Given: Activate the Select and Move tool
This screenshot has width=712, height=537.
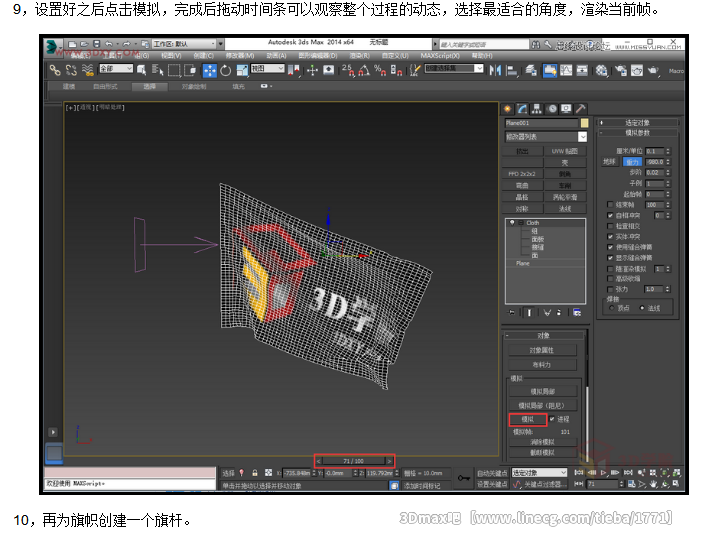Looking at the screenshot, I should 209,70.
